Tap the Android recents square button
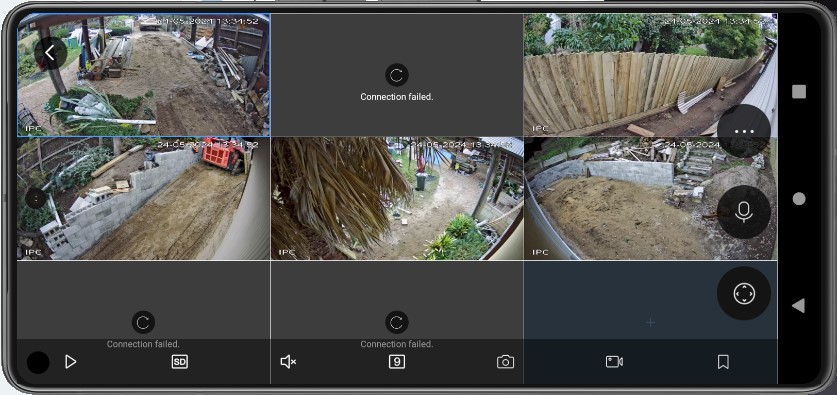Image resolution: width=837 pixels, height=395 pixels. click(799, 92)
